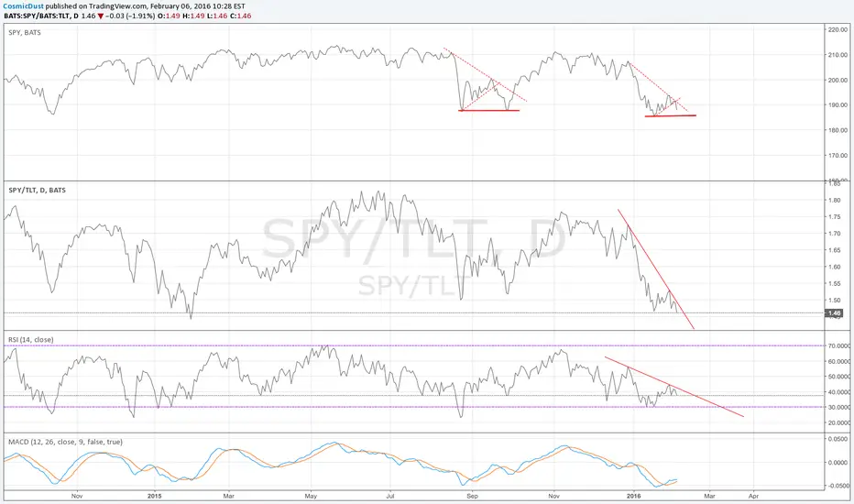This screenshot has height=504, width=854.
Task: Click the 40.0000 RSI axis label
Action: [839, 392]
